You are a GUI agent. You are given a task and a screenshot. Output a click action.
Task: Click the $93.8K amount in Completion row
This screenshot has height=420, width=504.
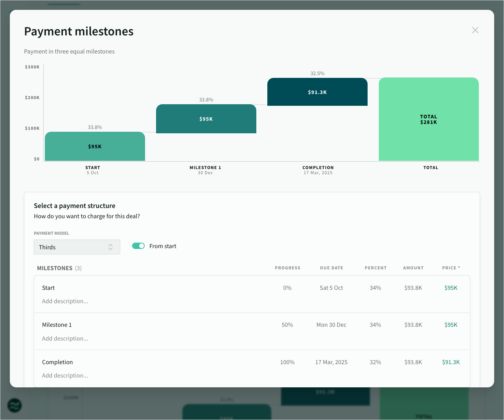[413, 362]
